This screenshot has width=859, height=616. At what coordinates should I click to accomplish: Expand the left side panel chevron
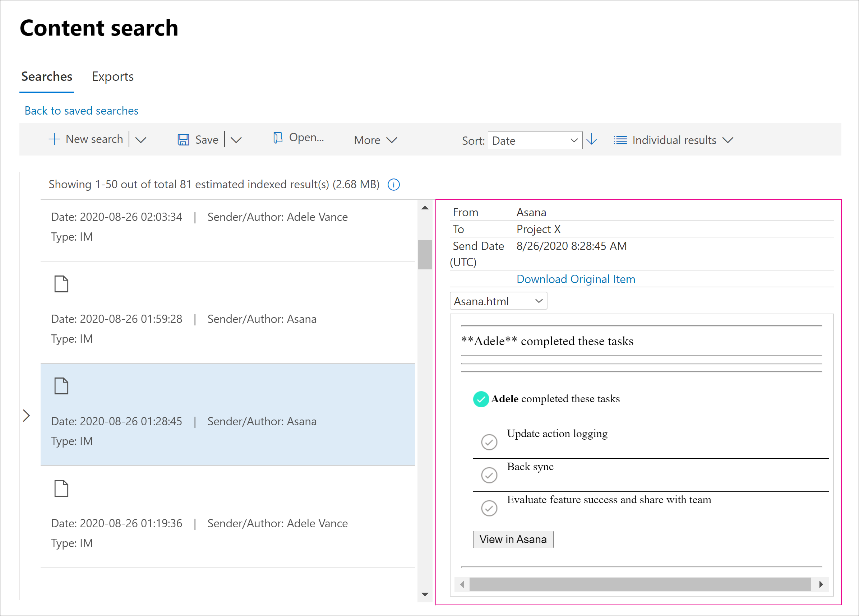[26, 416]
